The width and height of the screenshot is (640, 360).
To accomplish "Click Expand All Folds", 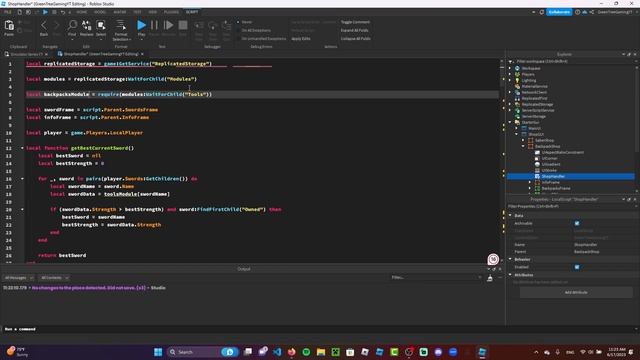I will (x=354, y=30).
